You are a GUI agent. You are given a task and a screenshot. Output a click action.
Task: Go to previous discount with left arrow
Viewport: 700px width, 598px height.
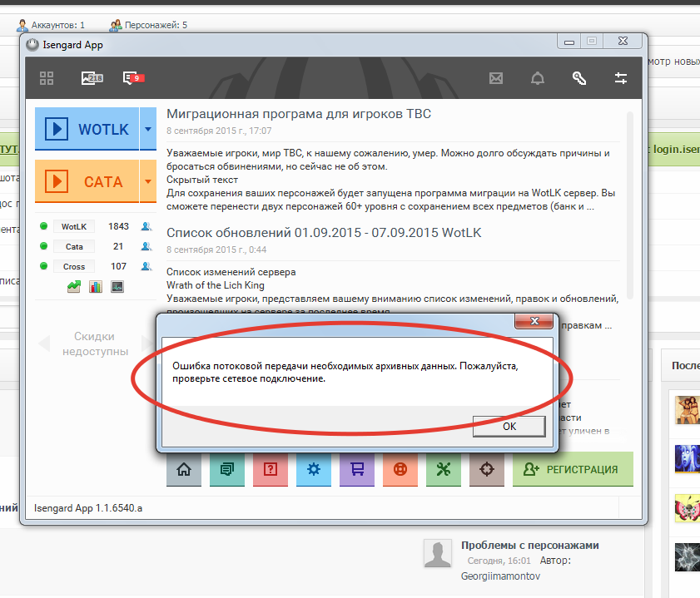44,343
